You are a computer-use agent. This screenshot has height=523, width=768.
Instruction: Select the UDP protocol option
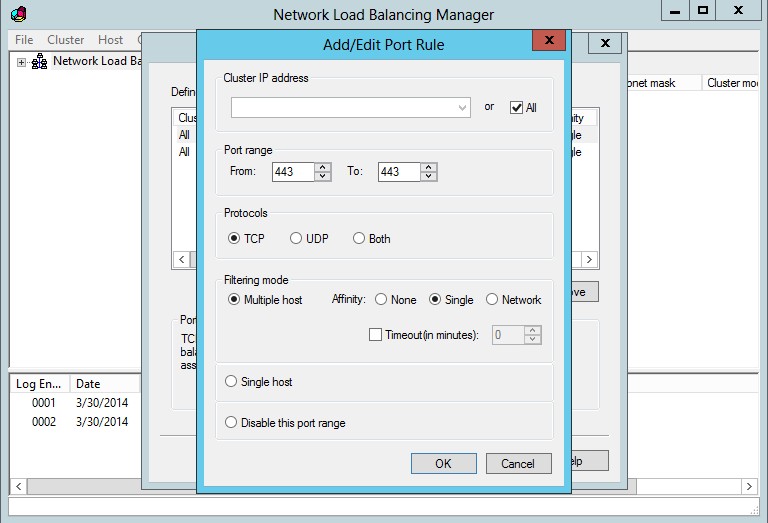(296, 239)
